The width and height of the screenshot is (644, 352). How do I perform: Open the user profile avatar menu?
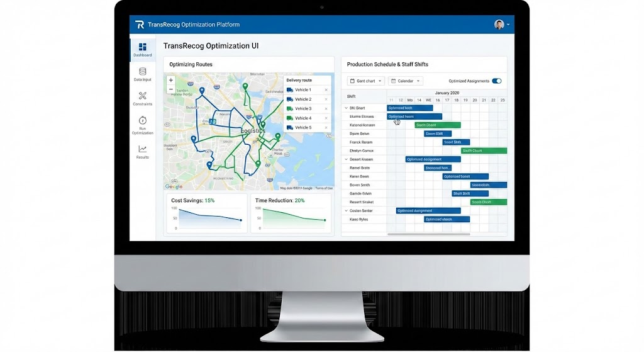click(x=500, y=25)
